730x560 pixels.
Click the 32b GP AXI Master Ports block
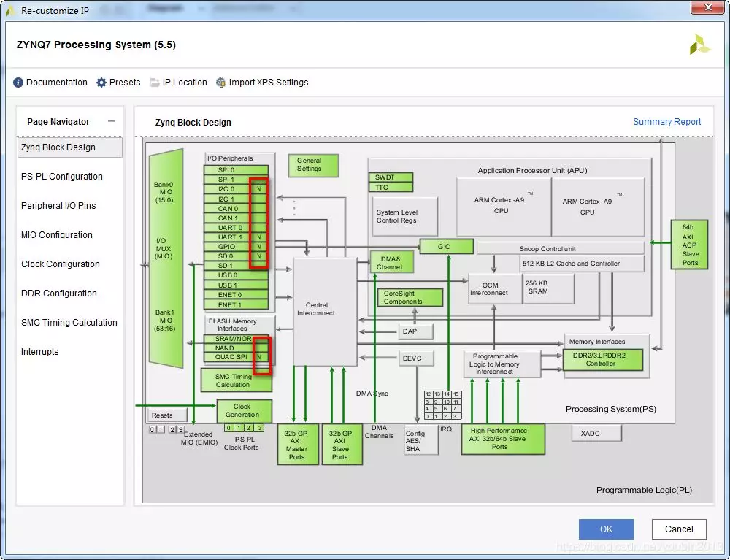click(298, 444)
